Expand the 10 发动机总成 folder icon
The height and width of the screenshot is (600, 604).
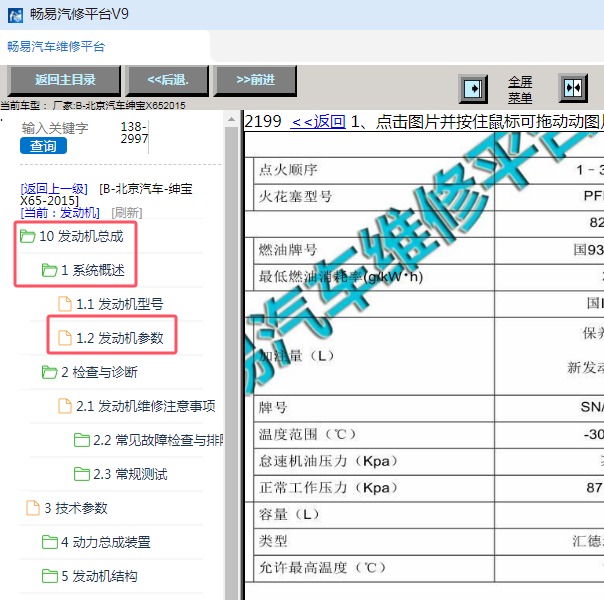point(27,236)
